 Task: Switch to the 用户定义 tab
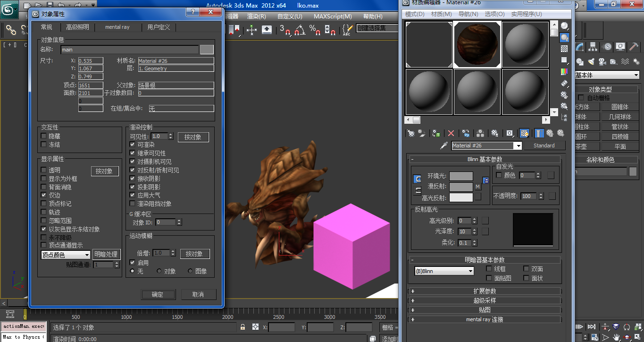pyautogui.click(x=159, y=27)
